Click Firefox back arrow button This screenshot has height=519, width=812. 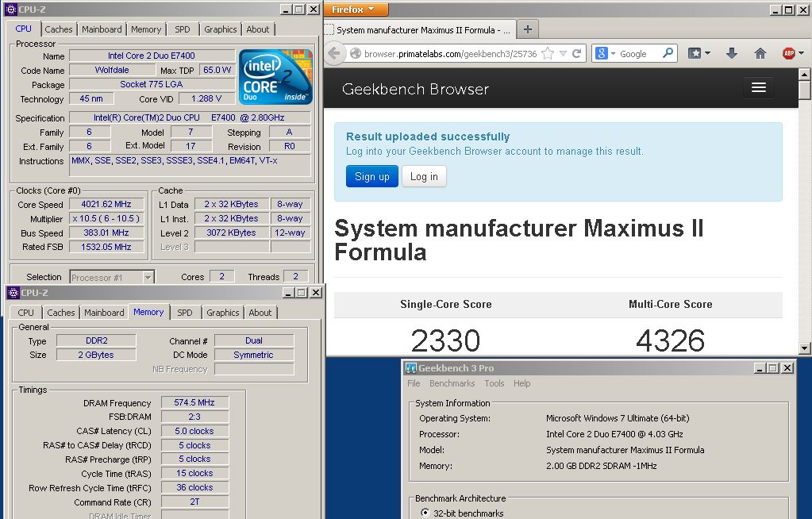click(335, 53)
